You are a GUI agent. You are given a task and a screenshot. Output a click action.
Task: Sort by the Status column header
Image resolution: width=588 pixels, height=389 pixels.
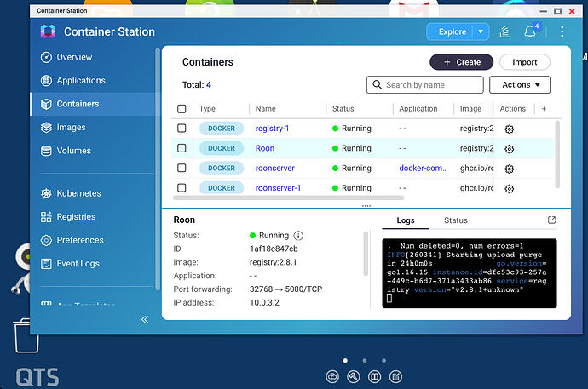click(343, 109)
